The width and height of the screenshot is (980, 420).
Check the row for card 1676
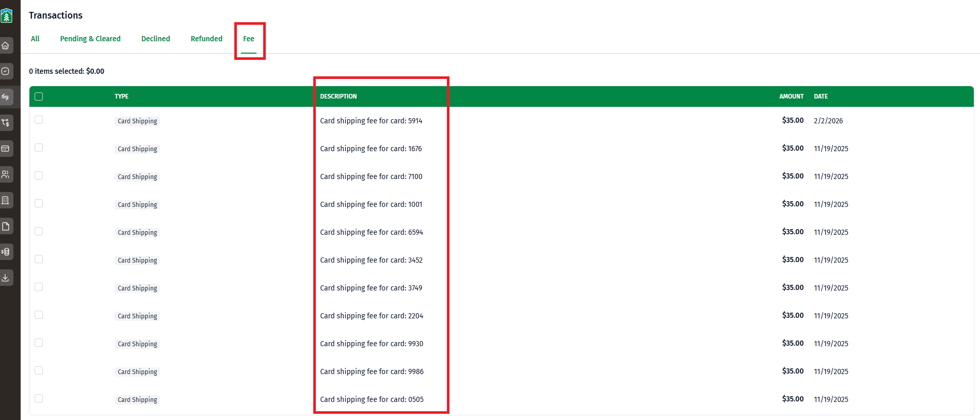click(x=39, y=148)
